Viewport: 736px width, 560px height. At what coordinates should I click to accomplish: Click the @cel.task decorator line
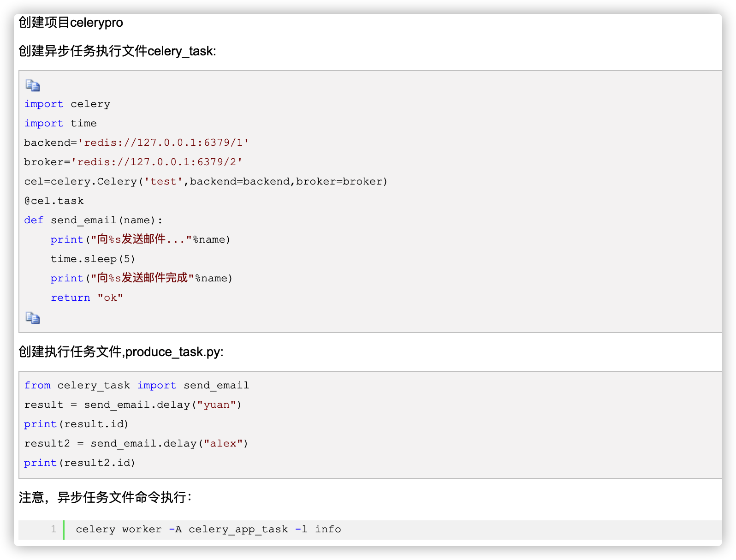[x=54, y=201]
